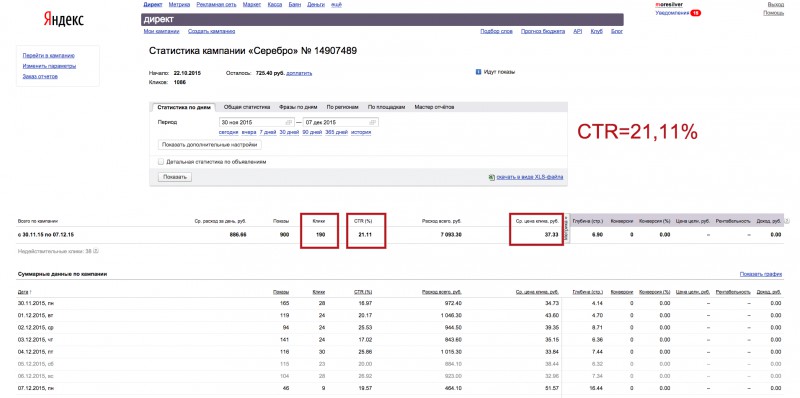Sort daily table by "Глубина (стр.)" header

588,292
